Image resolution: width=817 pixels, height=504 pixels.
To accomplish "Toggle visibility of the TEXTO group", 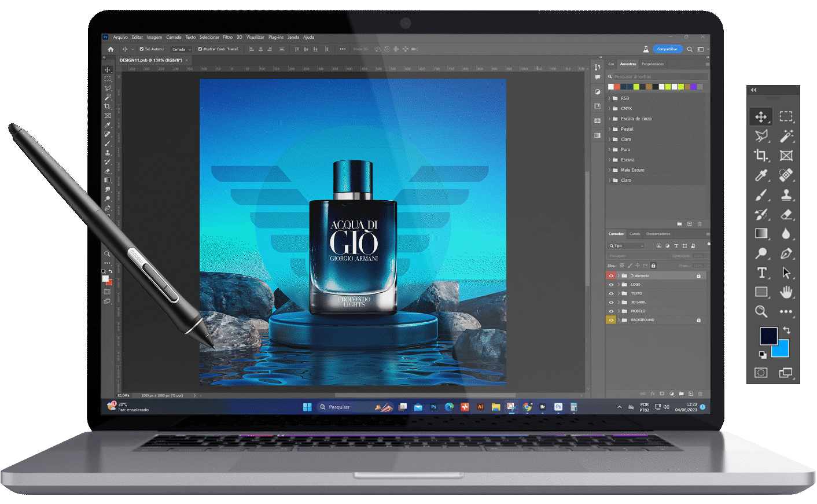I will click(x=611, y=293).
